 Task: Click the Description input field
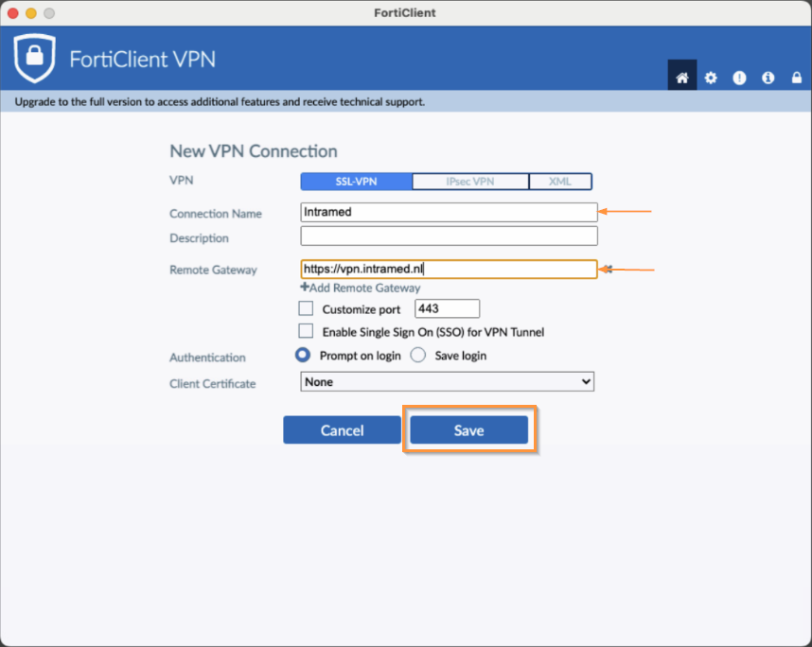(x=449, y=236)
